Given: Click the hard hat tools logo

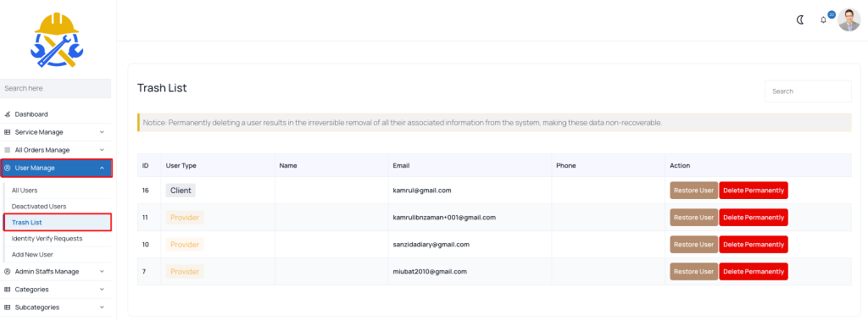Looking at the screenshot, I should point(57,41).
